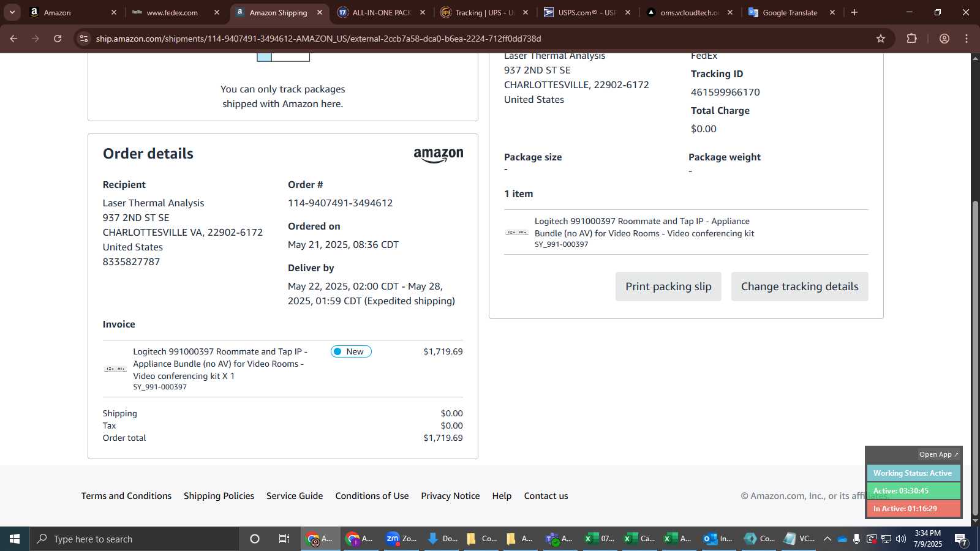Open Task View on taskbar
Image resolution: width=980 pixels, height=551 pixels.
pyautogui.click(x=284, y=539)
